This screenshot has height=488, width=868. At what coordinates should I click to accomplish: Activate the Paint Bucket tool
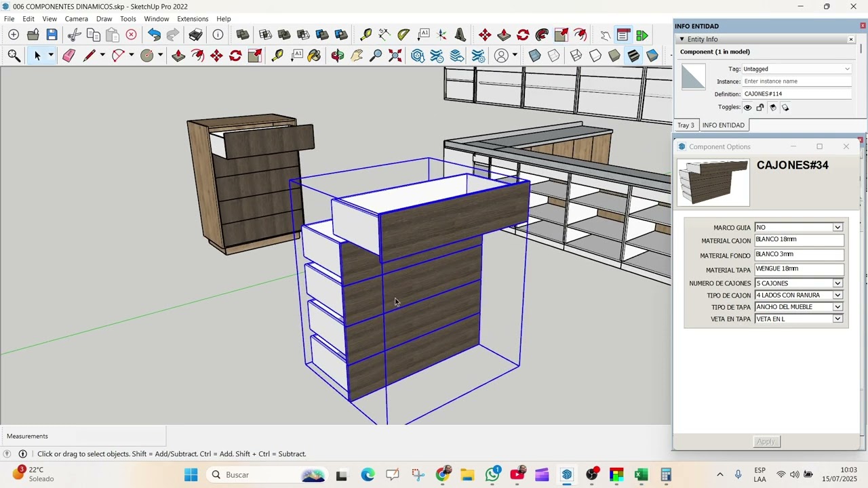[314, 56]
